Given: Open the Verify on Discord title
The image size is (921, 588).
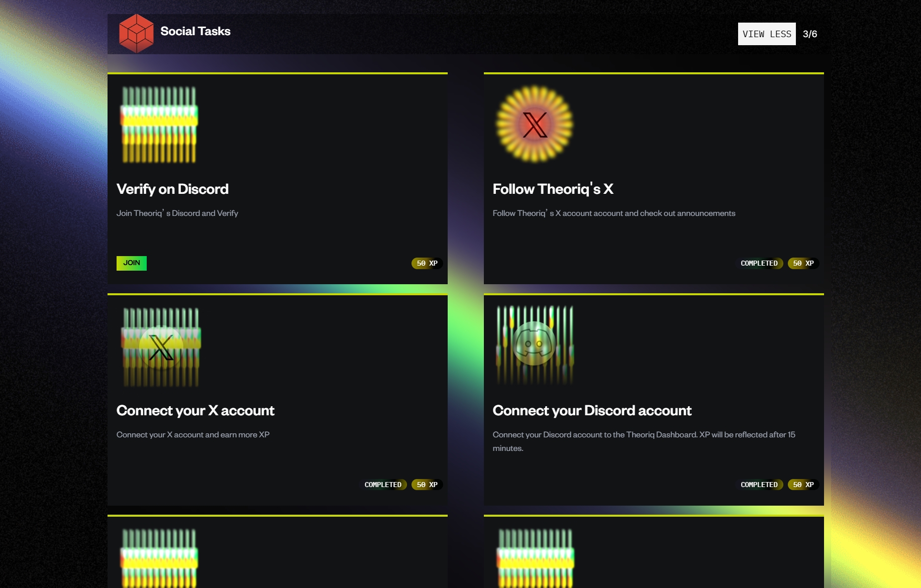Looking at the screenshot, I should click(x=172, y=189).
